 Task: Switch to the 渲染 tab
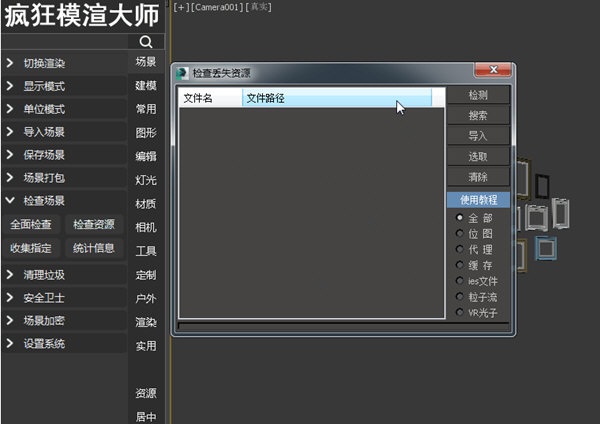pyautogui.click(x=146, y=323)
